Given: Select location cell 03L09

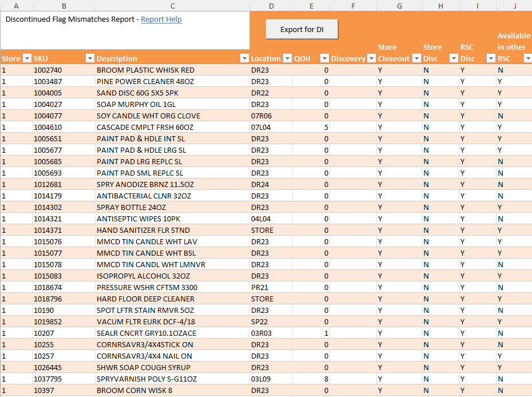Looking at the screenshot, I should (x=271, y=379).
